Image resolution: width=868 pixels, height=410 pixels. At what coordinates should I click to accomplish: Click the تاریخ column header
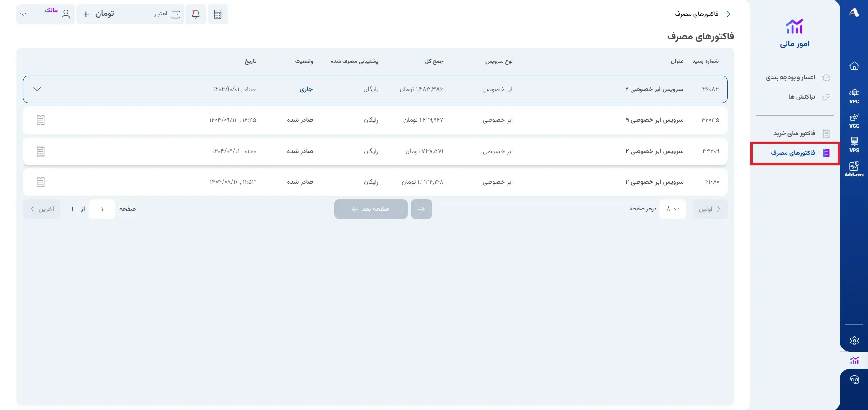pos(251,61)
